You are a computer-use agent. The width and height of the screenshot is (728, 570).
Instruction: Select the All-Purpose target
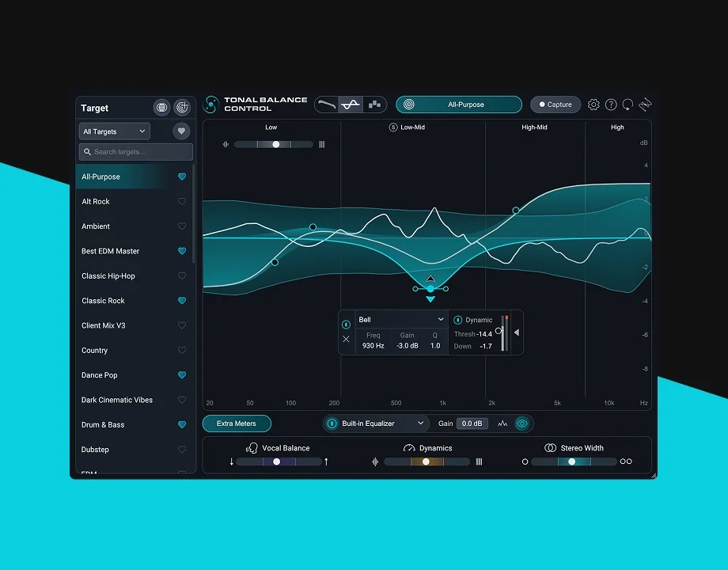(x=134, y=177)
